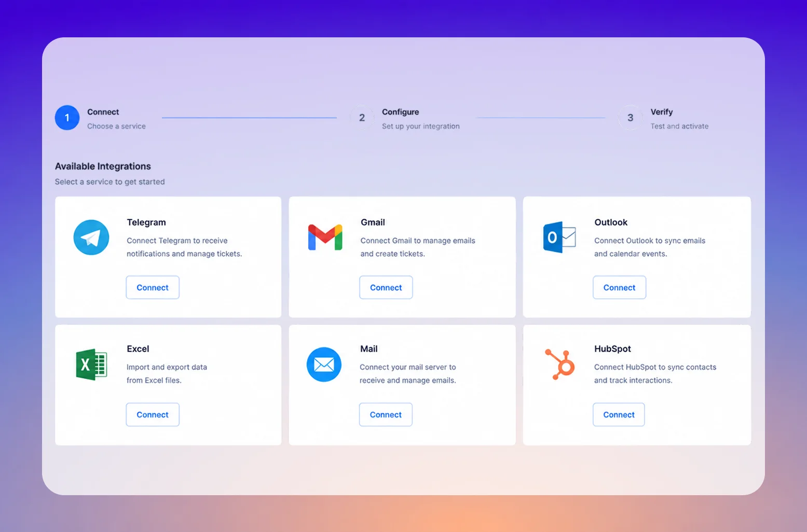807x532 pixels.
Task: Click 'Set up your integration' subtitle
Action: click(x=421, y=126)
